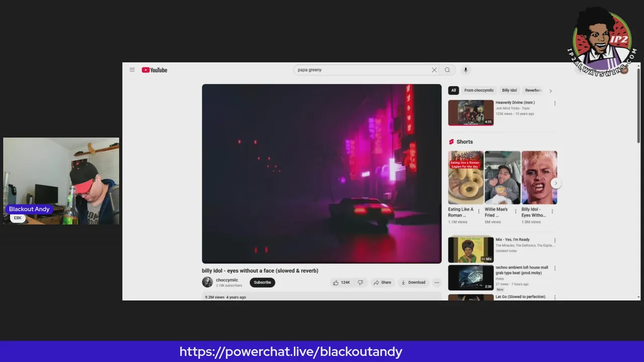Go to the YouTube home logo
Image resolution: width=644 pixels, height=362 pixels.
pos(154,70)
